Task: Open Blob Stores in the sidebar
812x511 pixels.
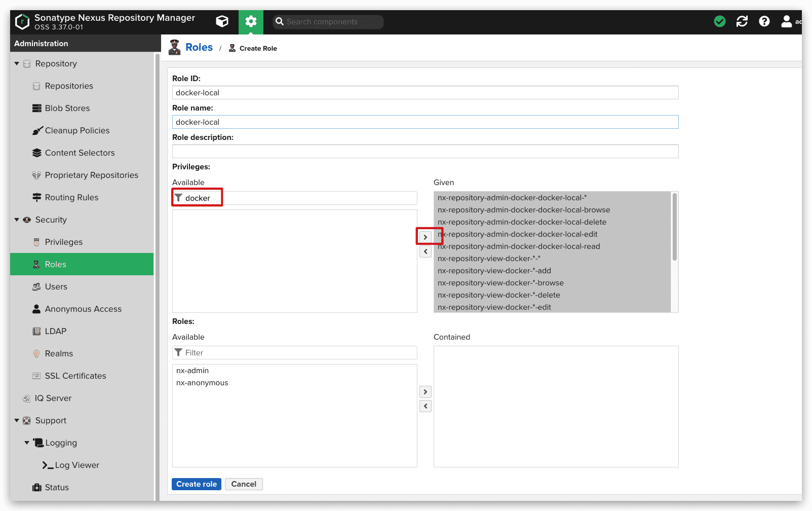Action: (x=67, y=108)
